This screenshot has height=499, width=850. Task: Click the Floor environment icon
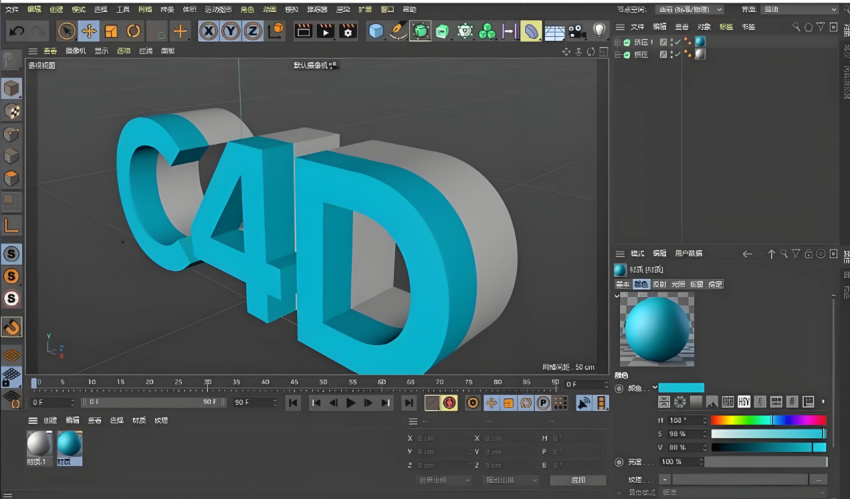point(554,31)
